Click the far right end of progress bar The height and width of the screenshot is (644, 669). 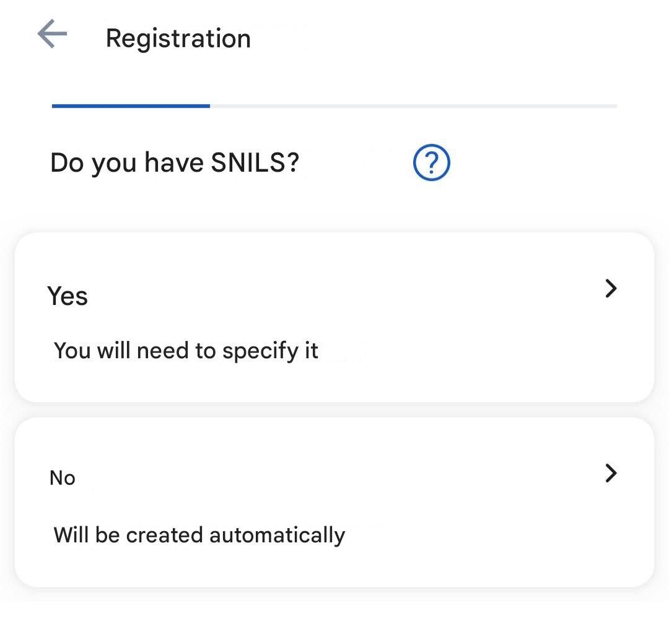coord(613,106)
